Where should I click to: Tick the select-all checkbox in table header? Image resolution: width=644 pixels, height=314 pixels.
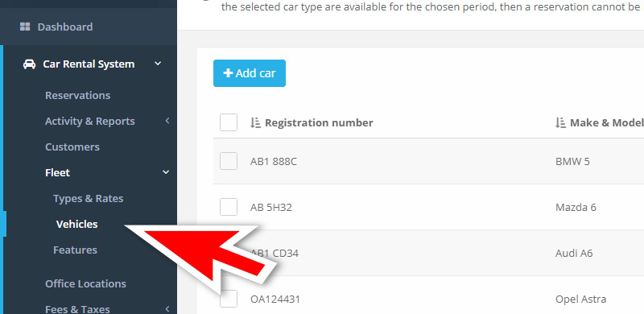click(x=229, y=122)
